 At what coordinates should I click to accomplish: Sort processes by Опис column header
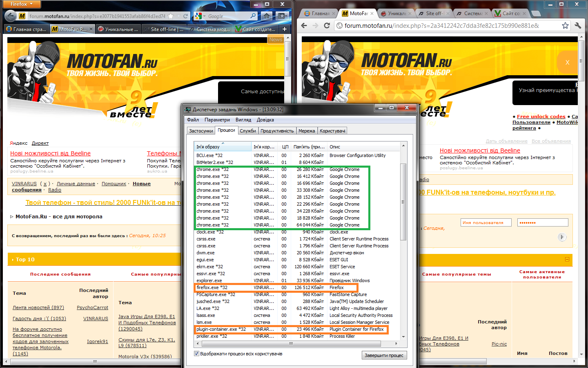tap(364, 147)
